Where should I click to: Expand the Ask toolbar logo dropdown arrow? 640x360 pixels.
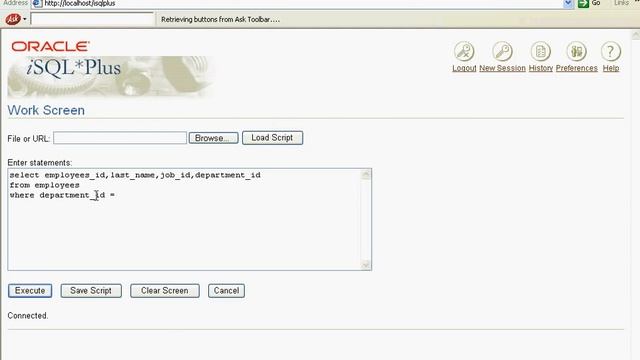(x=25, y=19)
